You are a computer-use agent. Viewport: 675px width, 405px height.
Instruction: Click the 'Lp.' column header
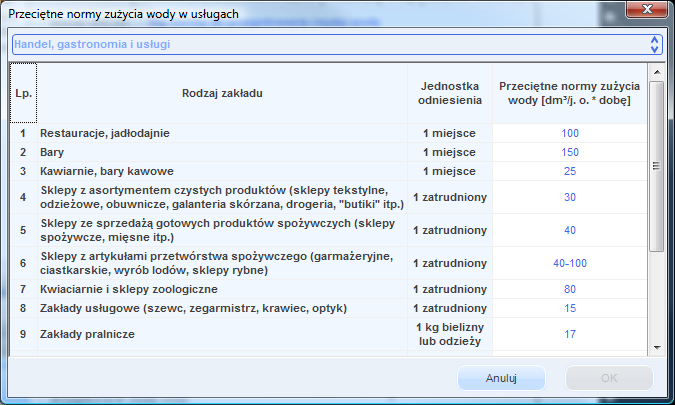click(23, 93)
